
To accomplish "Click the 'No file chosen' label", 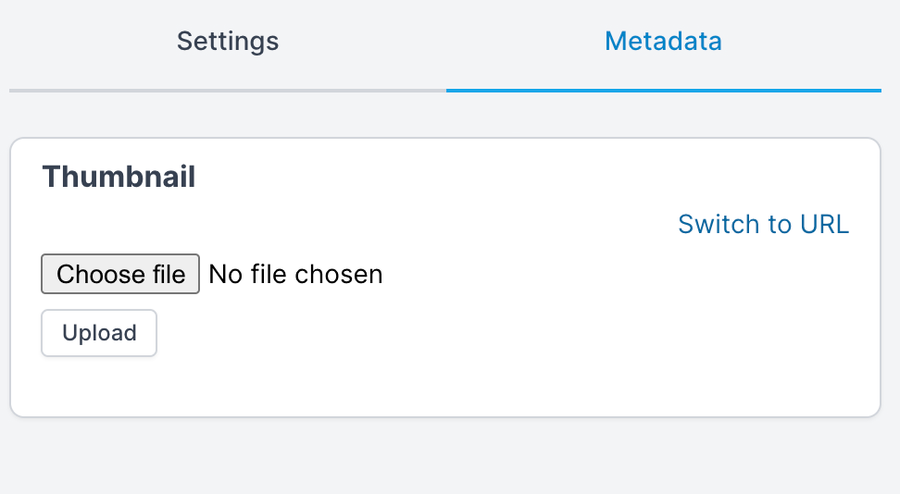I will coord(295,274).
